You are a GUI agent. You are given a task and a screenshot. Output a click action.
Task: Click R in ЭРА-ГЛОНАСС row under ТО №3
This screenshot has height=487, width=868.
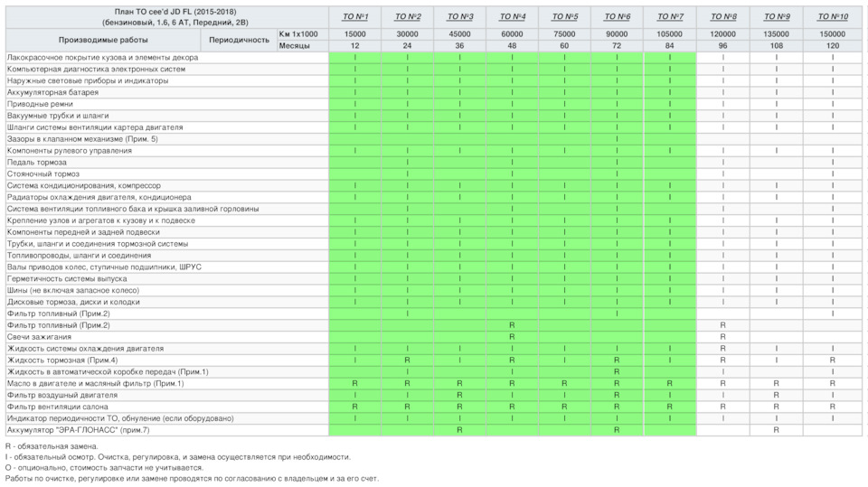coord(460,430)
